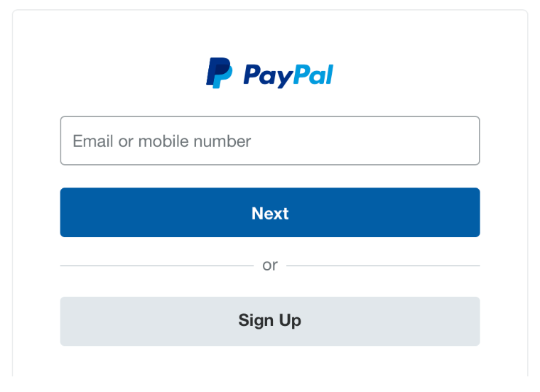The height and width of the screenshot is (392, 540).
Task: Click the right edge of Sign Up button
Action: 475,321
